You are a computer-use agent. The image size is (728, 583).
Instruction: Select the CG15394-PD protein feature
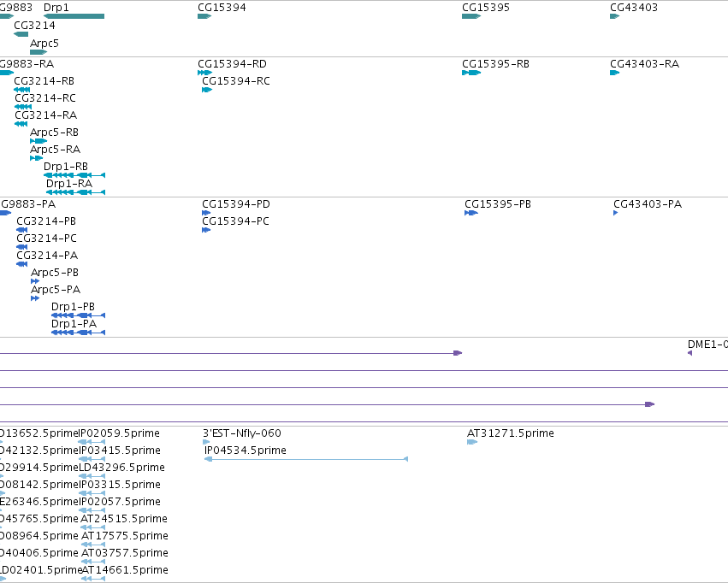click(206, 213)
